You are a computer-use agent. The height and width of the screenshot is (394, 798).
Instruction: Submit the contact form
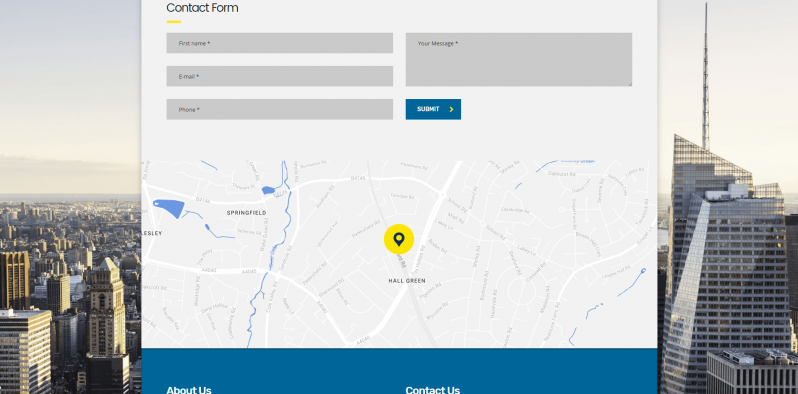coord(433,109)
